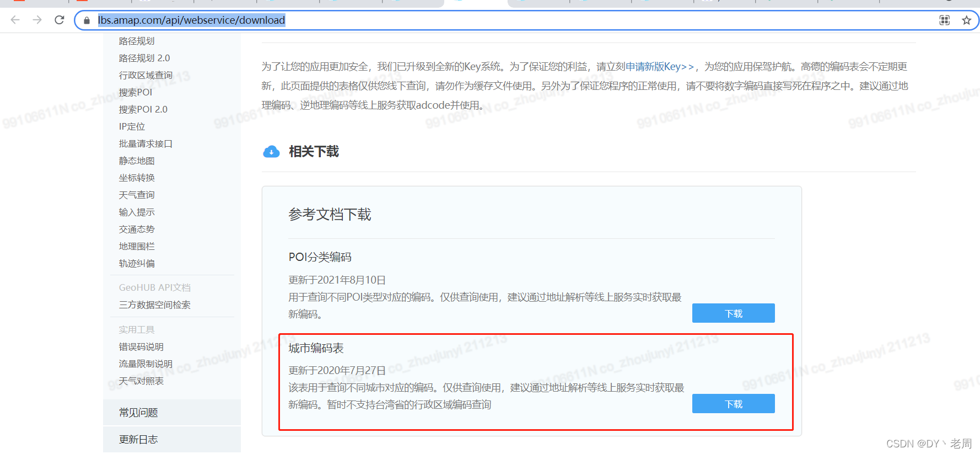Click the 城市编码表 title

click(316, 348)
